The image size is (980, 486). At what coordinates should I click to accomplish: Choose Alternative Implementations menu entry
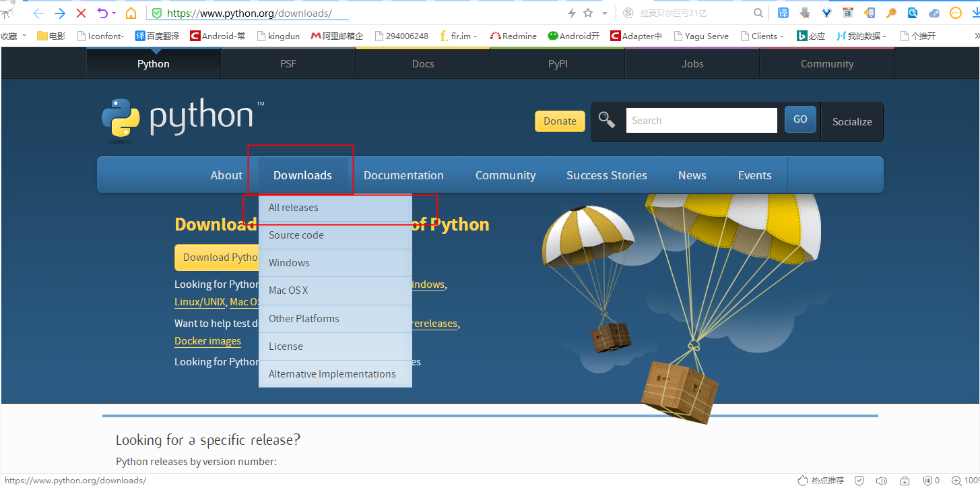(335, 374)
